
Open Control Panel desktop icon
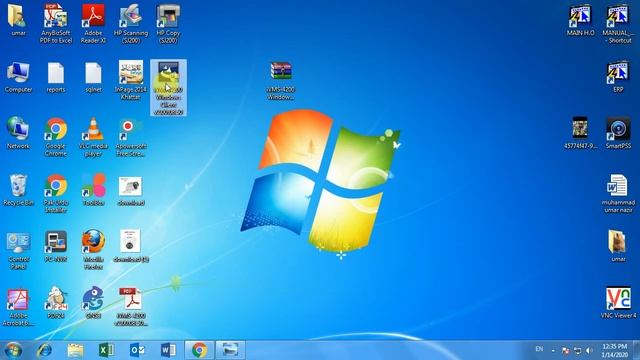coord(18,250)
